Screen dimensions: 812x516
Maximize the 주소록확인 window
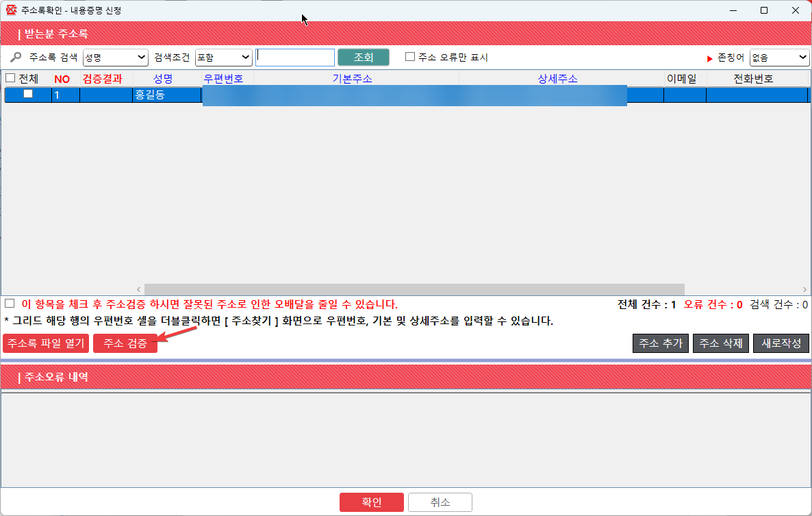[x=764, y=10]
